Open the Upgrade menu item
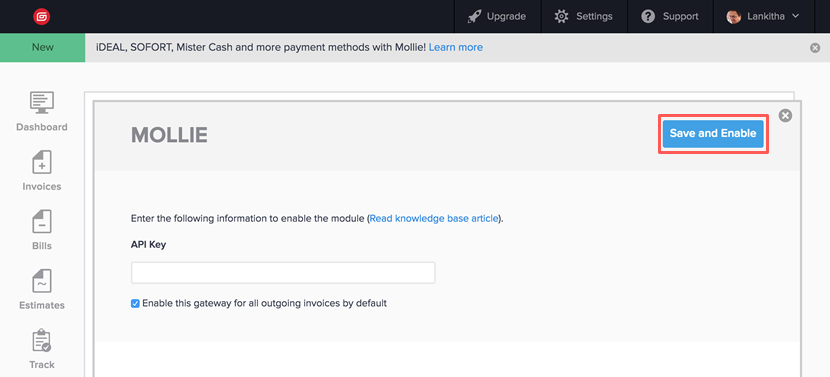The width and height of the screenshot is (830, 377). click(497, 16)
